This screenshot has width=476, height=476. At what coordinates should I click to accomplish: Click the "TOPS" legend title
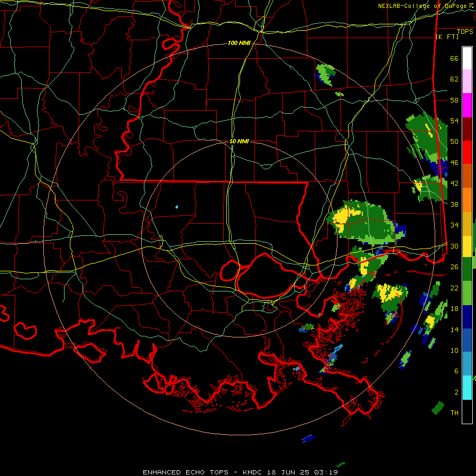tap(465, 32)
